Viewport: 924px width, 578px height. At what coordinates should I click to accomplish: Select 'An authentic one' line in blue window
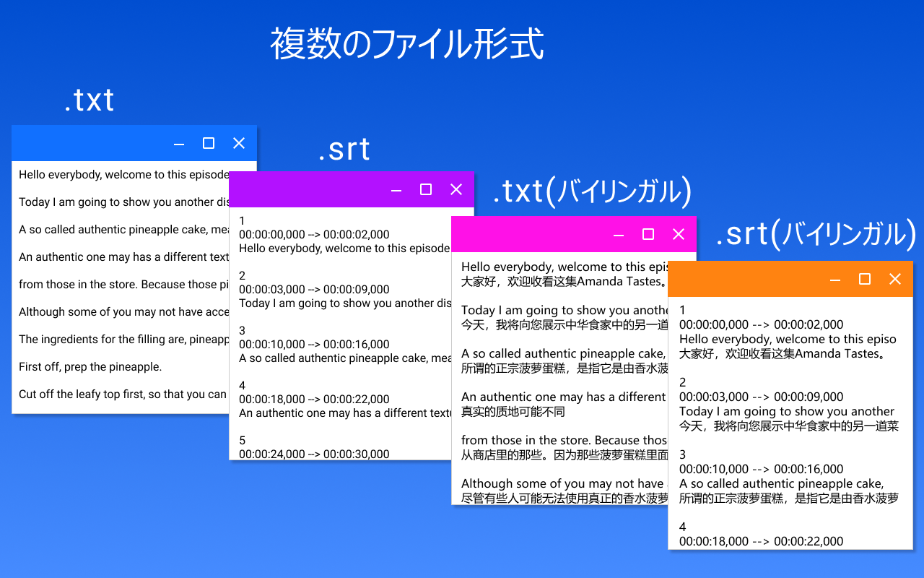(123, 257)
